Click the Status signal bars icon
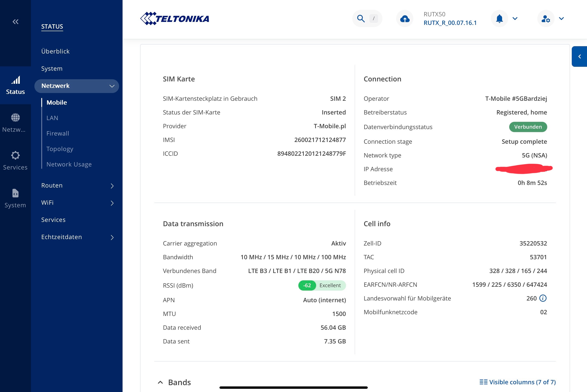This screenshot has height=392, width=587. (15, 80)
